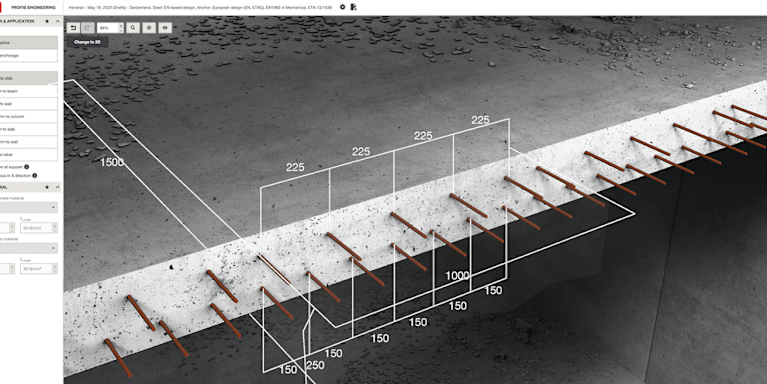Click the project document icon beside gear

coord(354,7)
